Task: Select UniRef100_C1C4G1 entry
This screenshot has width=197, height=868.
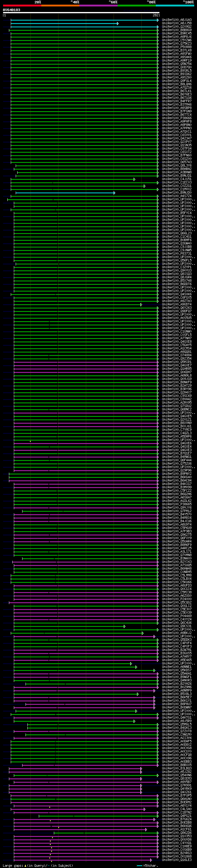Action: (x=177, y=236)
